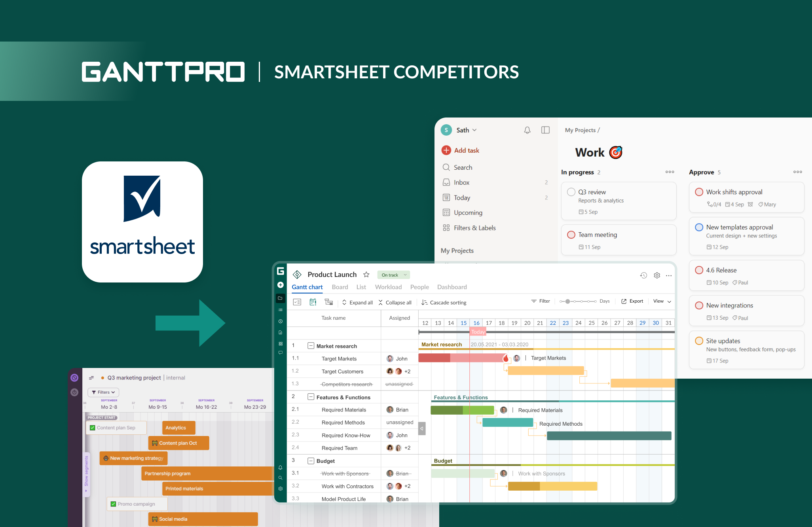This screenshot has height=527, width=812.
Task: Check the Promo campaign checkbox
Action: coord(113,504)
